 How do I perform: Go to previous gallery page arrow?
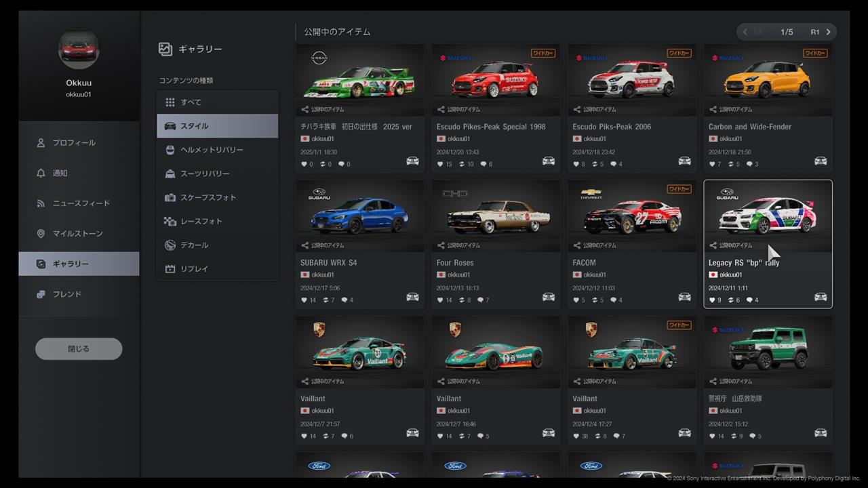(x=745, y=32)
